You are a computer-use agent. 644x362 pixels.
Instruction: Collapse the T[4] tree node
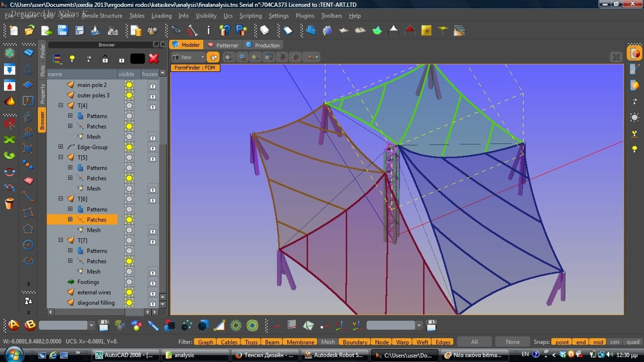pos(61,105)
